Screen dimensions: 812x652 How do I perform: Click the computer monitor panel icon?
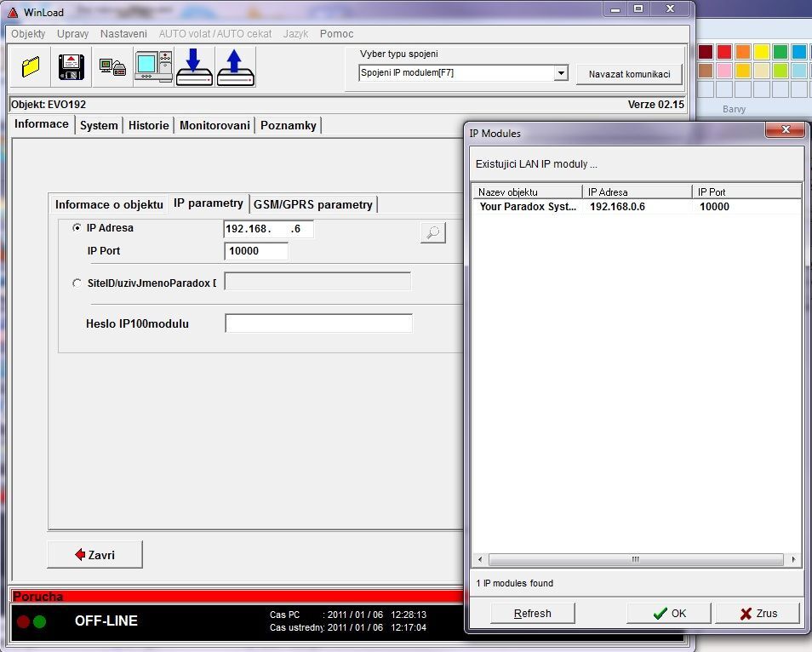(153, 67)
